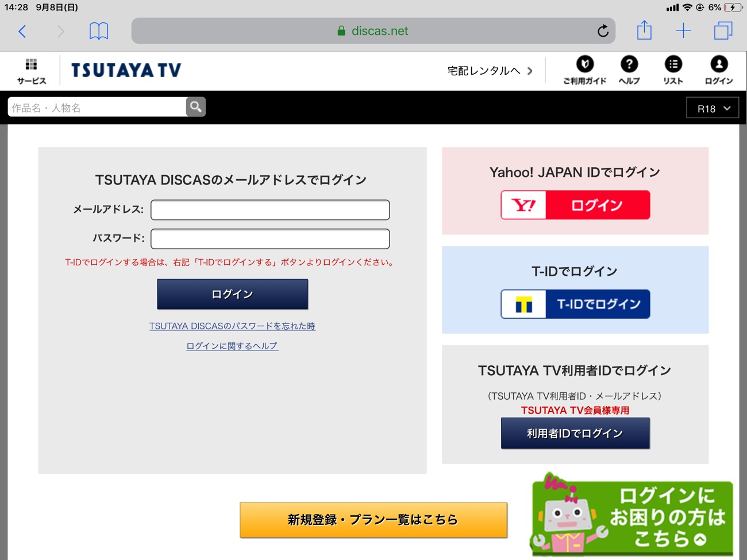The height and width of the screenshot is (560, 747).
Task: Focus the メールアドレス input field
Action: coord(270,210)
